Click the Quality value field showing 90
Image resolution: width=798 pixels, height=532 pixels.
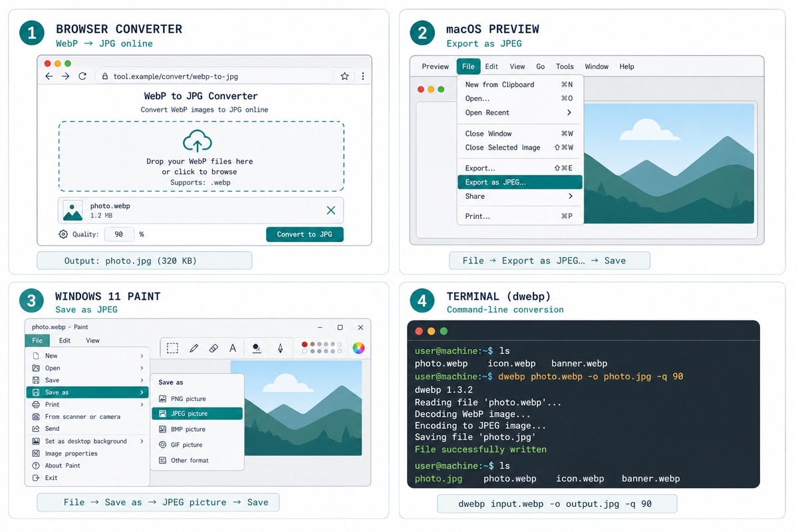coord(120,234)
